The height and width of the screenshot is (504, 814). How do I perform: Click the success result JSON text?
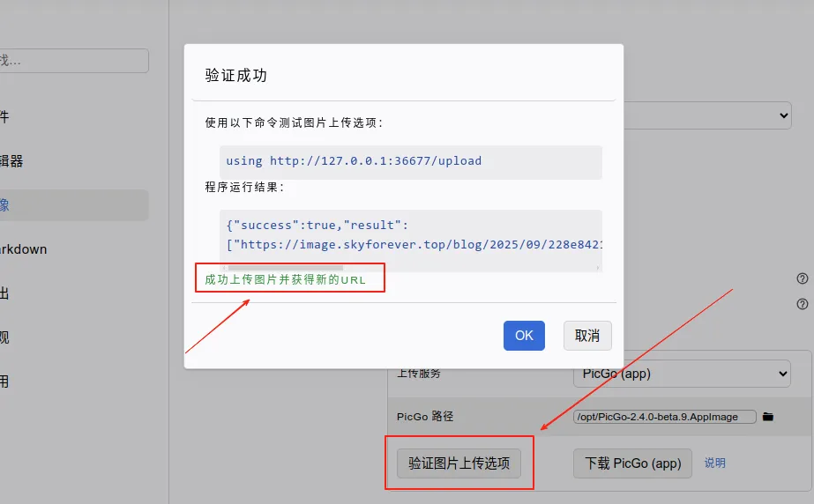(414, 235)
